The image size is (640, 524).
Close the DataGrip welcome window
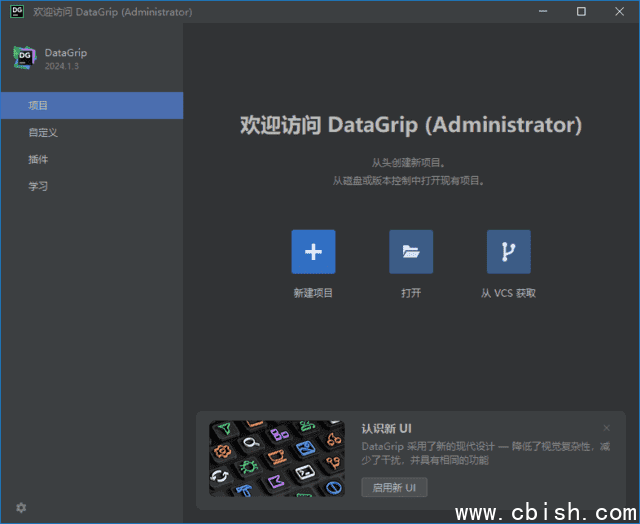(620, 11)
